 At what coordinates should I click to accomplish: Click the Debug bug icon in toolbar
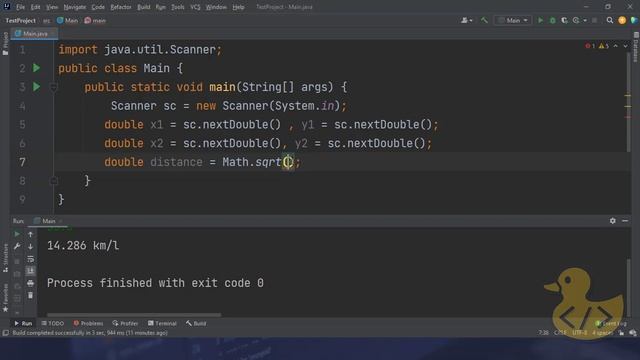(x=553, y=20)
